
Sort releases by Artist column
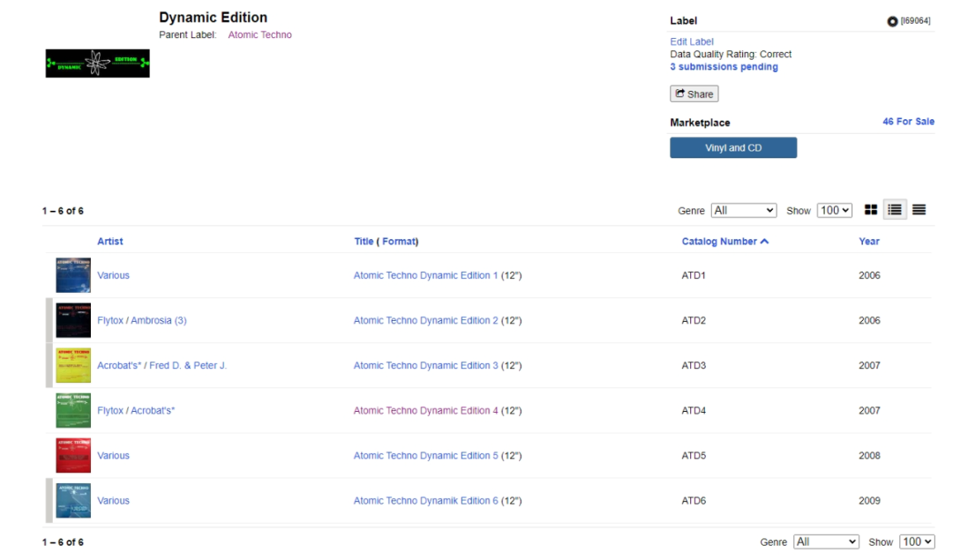tap(110, 241)
